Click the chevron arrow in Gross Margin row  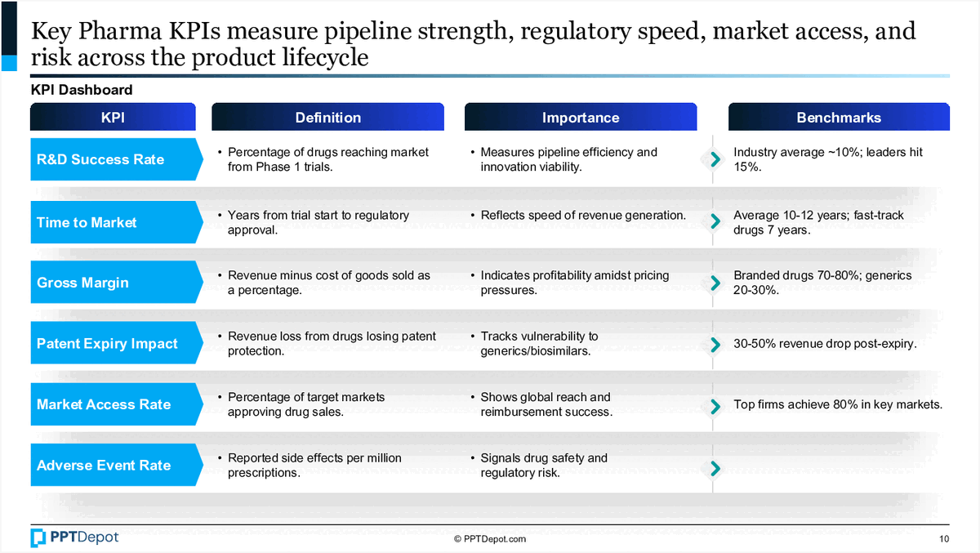tap(715, 283)
